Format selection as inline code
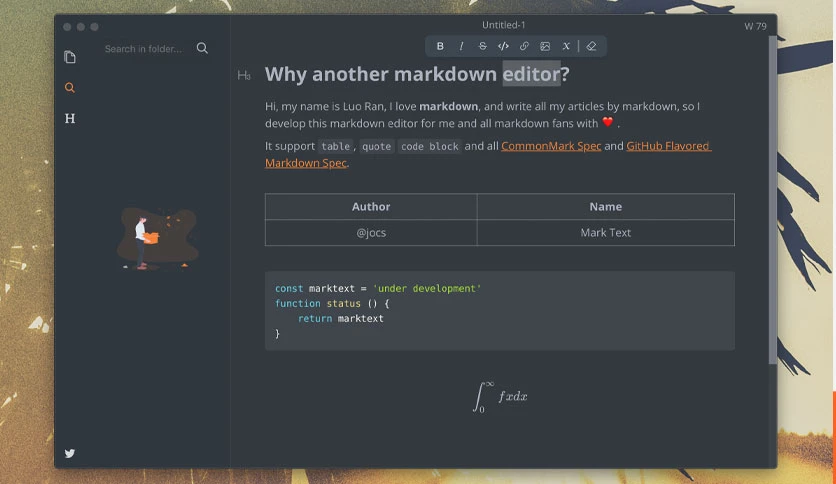This screenshot has width=836, height=484. 503,46
